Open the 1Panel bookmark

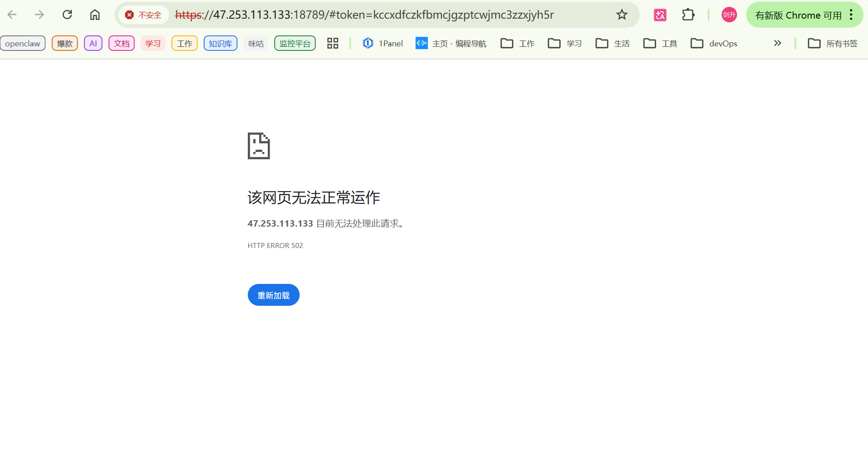coord(383,43)
